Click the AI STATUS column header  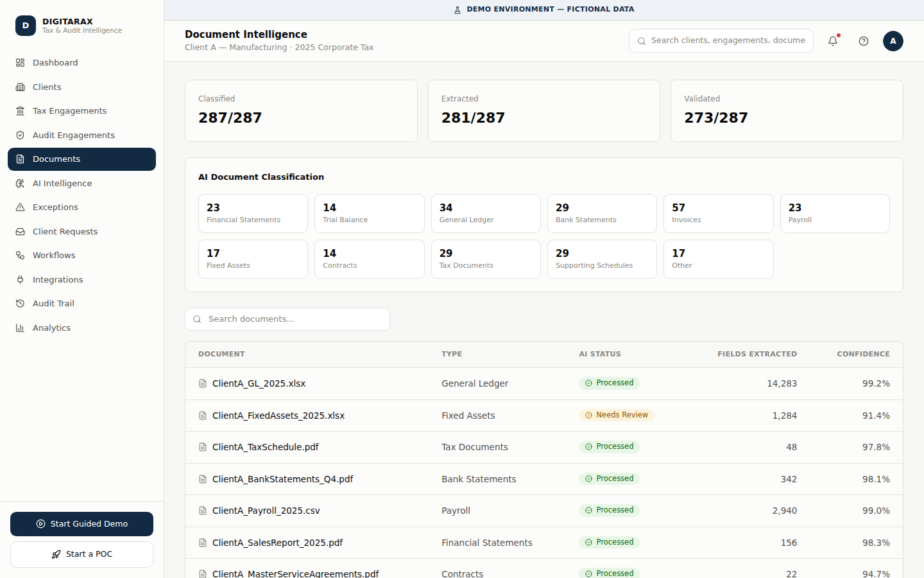600,354
